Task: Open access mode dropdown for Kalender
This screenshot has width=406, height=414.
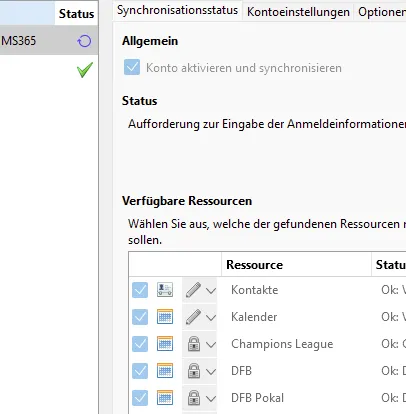Action: click(211, 317)
